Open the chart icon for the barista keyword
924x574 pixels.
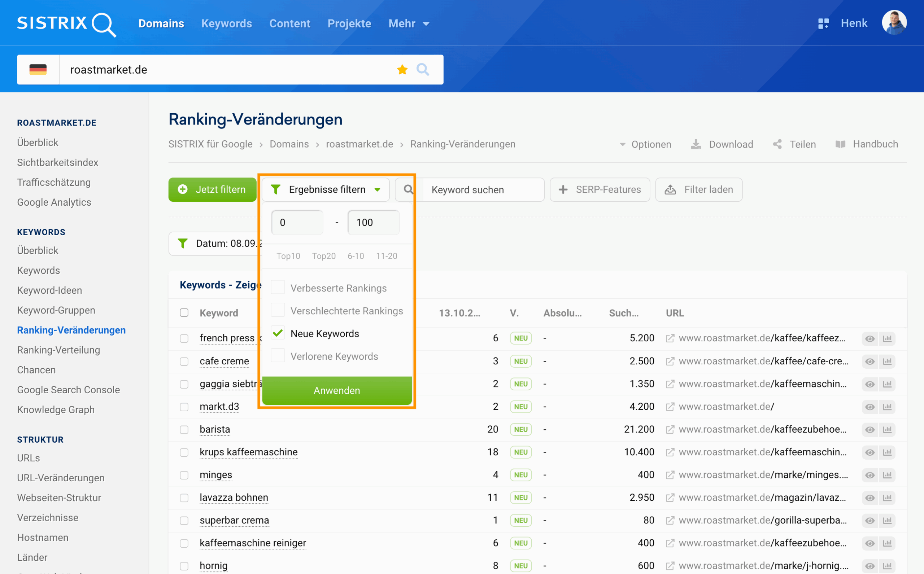[x=888, y=429]
